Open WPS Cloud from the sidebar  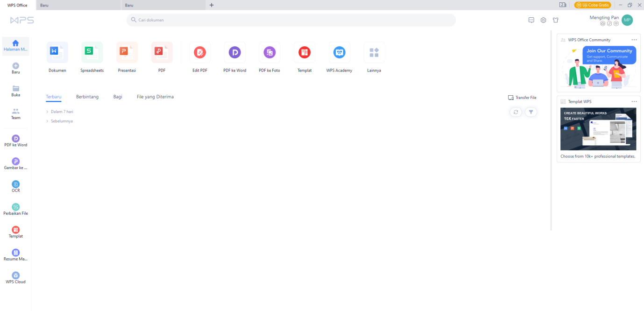(x=15, y=276)
